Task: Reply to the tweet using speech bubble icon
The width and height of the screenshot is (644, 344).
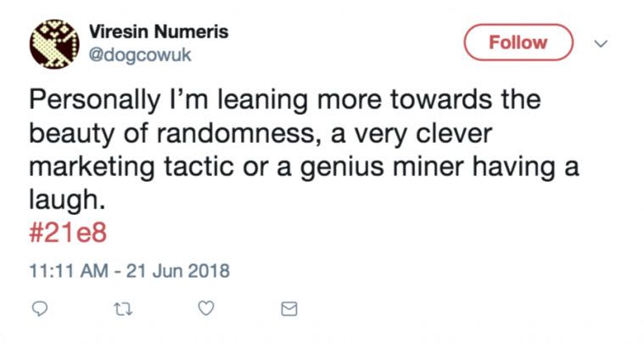Action: tap(39, 309)
